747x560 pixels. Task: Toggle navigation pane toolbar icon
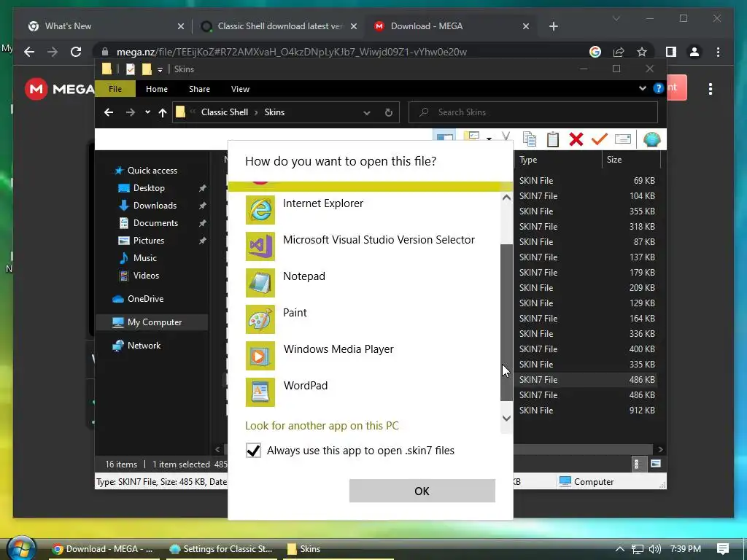click(444, 137)
